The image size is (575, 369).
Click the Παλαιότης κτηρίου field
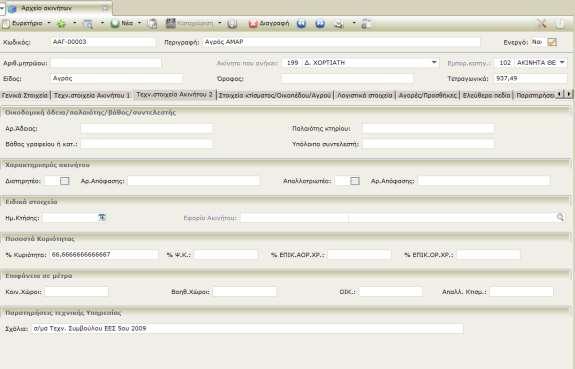[428, 128]
